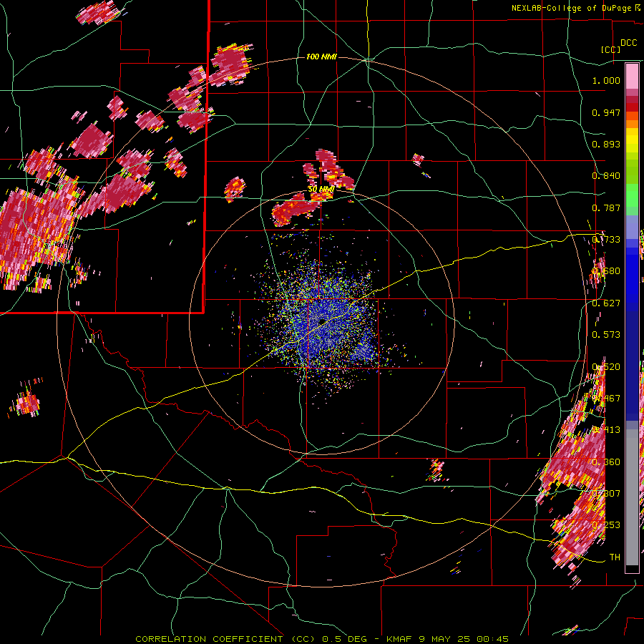Select the 0.307 legend value
Viewport: 644px width, 644px height.
click(606, 493)
